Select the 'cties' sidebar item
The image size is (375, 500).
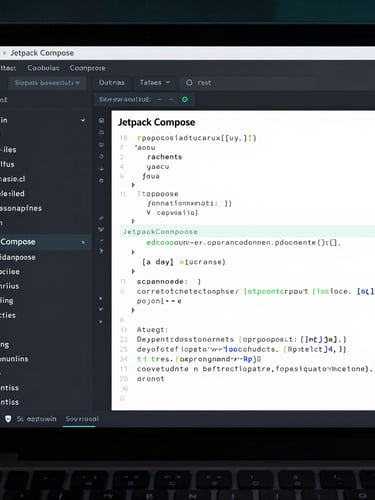[8, 315]
